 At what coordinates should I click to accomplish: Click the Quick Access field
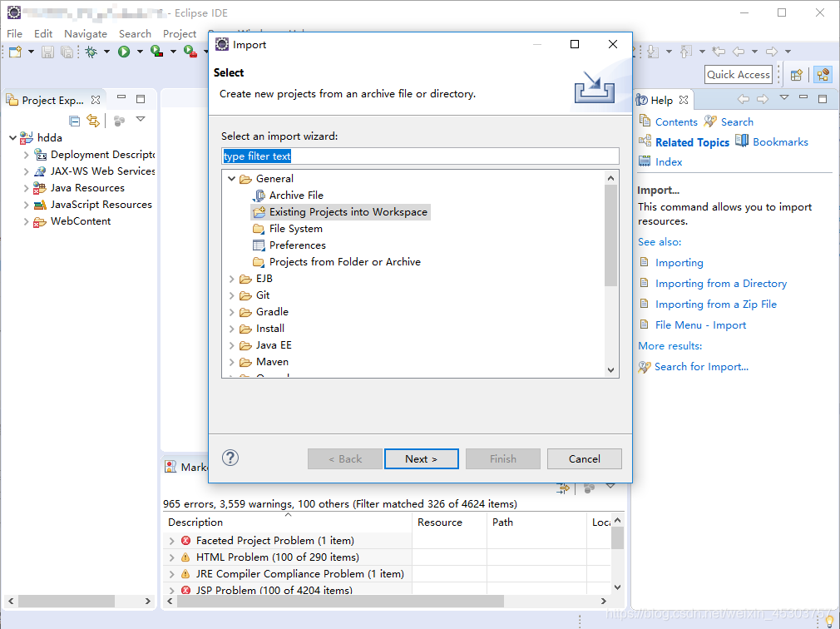coord(739,75)
